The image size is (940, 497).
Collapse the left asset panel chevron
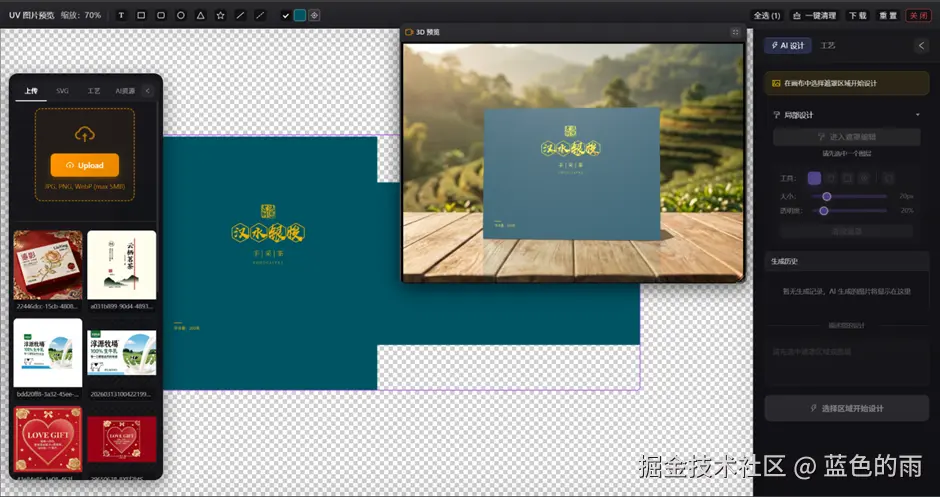click(x=147, y=91)
